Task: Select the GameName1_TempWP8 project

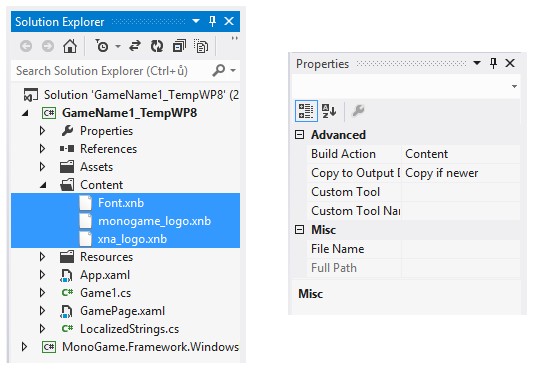Action: click(x=129, y=113)
